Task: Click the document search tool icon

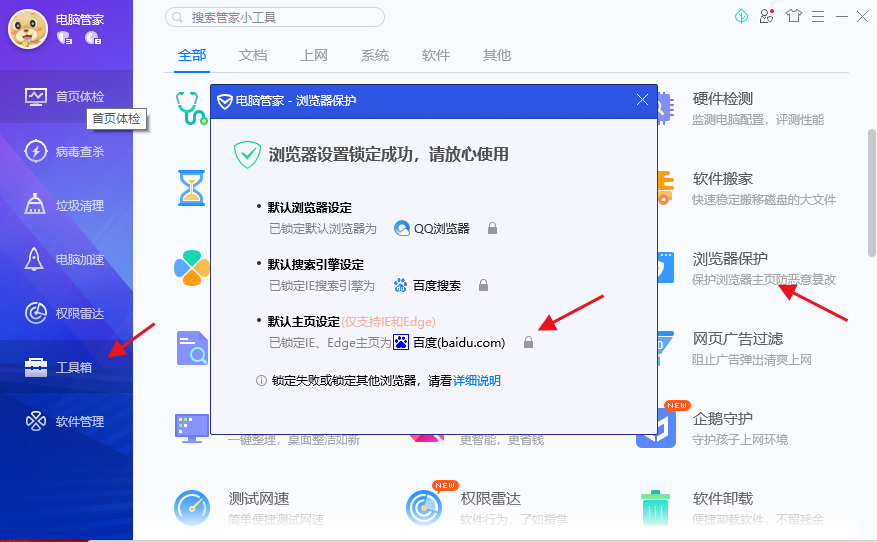Action: tap(192, 348)
